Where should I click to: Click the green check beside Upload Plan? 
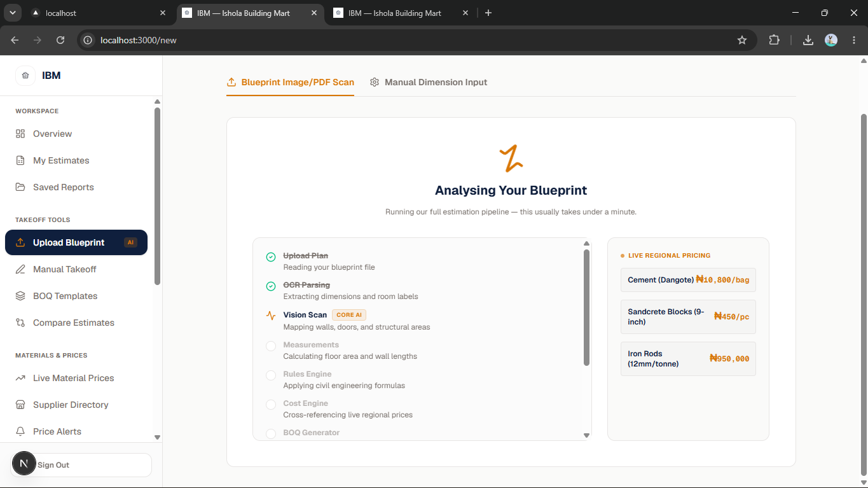(271, 257)
